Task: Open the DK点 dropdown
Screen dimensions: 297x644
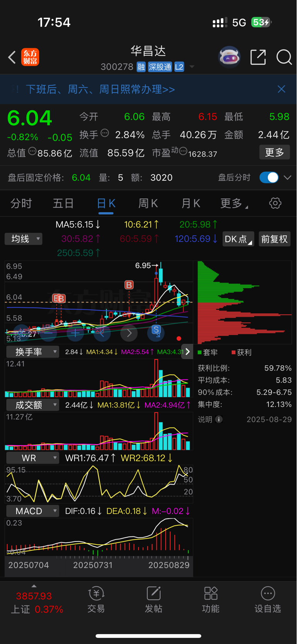Action: pyautogui.click(x=238, y=239)
